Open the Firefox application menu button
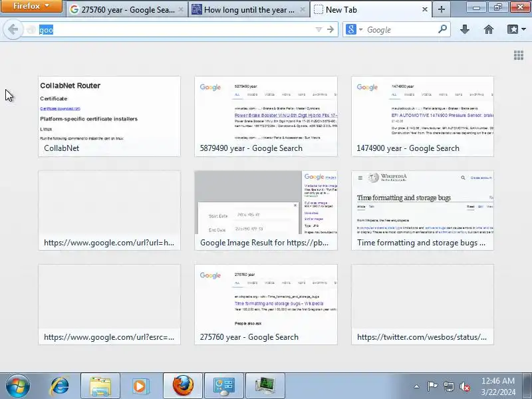This screenshot has height=399, width=532. pyautogui.click(x=31, y=6)
